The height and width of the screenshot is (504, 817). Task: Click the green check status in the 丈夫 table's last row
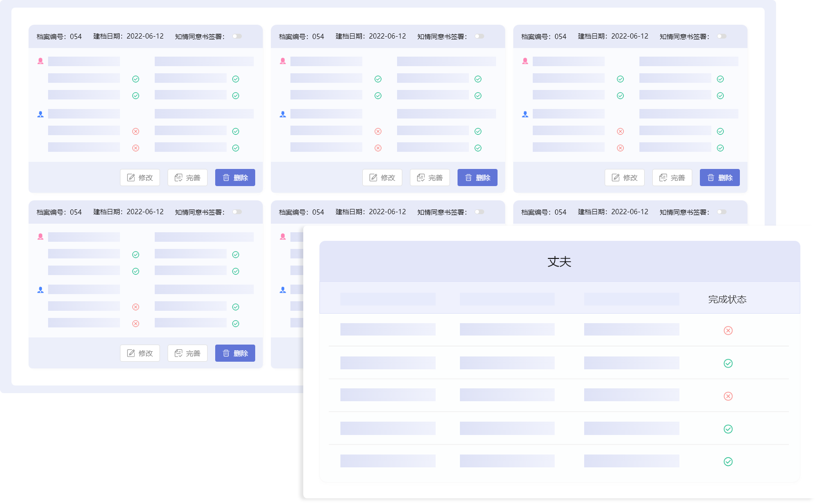coord(728,462)
